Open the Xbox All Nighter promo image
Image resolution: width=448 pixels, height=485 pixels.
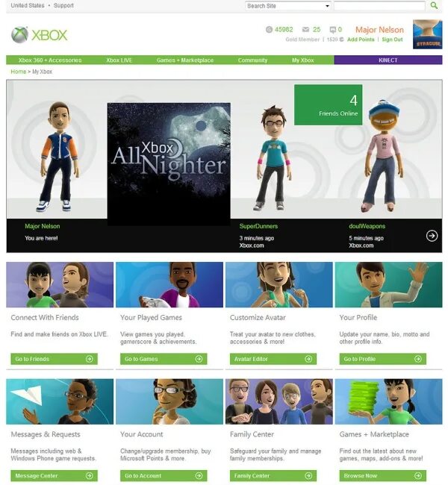(169, 164)
